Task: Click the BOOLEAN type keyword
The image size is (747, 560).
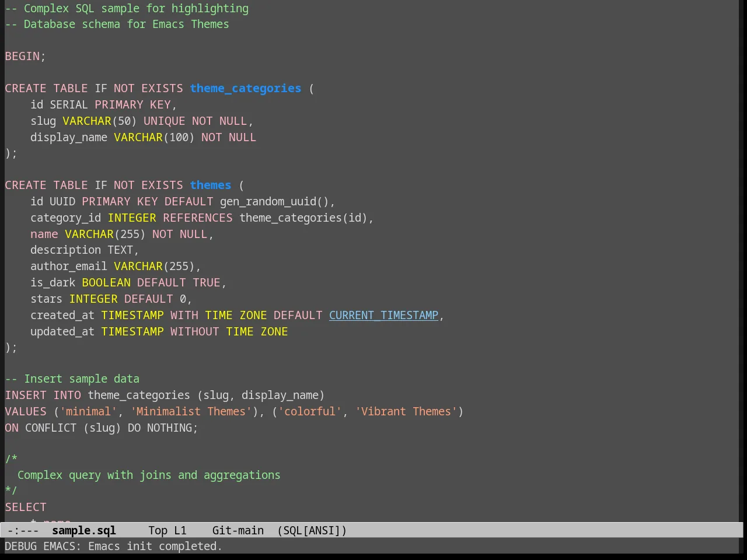Action: pyautogui.click(x=106, y=282)
